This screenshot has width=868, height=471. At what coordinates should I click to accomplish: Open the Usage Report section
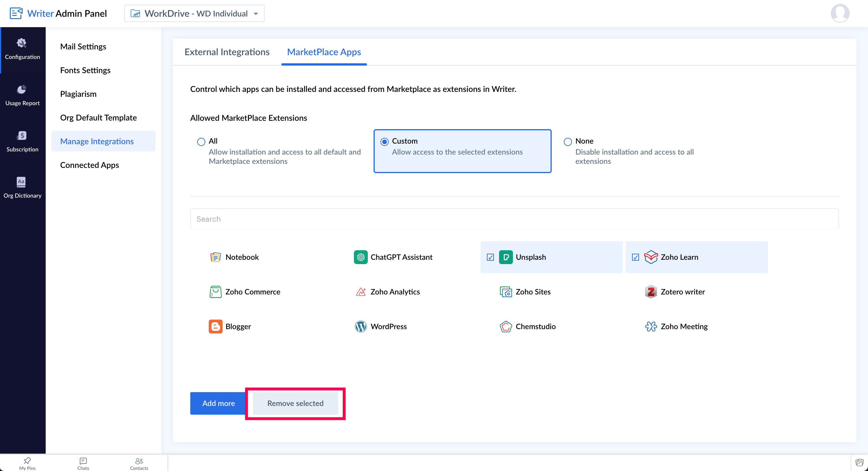pos(22,95)
